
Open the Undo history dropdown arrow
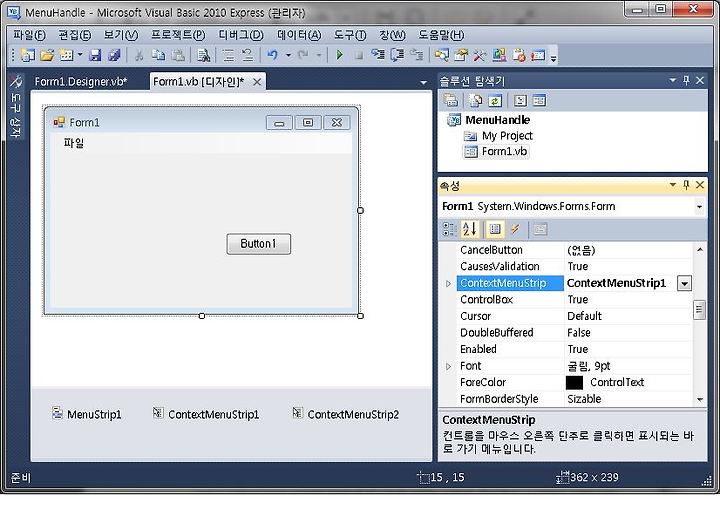(288, 56)
